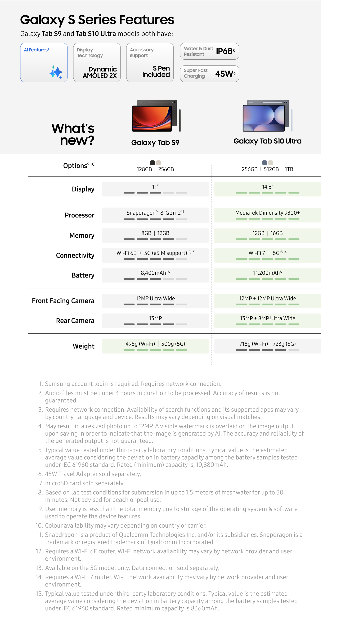The width and height of the screenshot is (341, 644).
Task: Click the MediaTek Dimensity 9300+ processor cell
Action: [x=267, y=215]
